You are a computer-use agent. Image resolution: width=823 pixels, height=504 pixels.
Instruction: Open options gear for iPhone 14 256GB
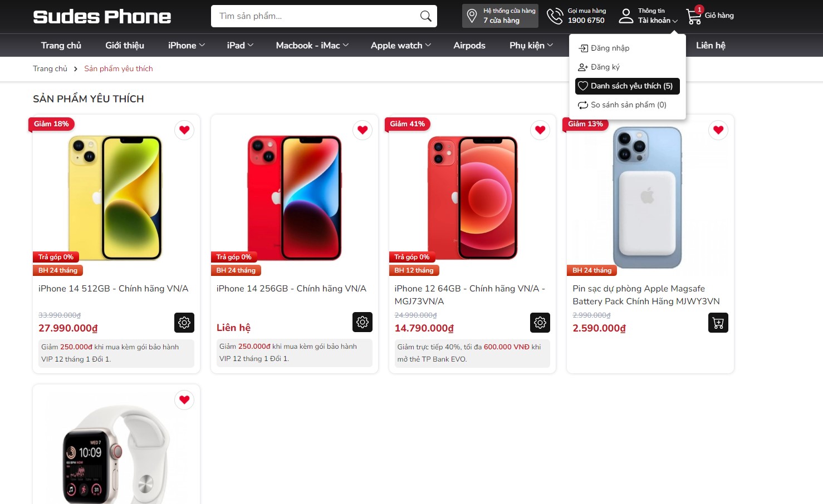362,322
